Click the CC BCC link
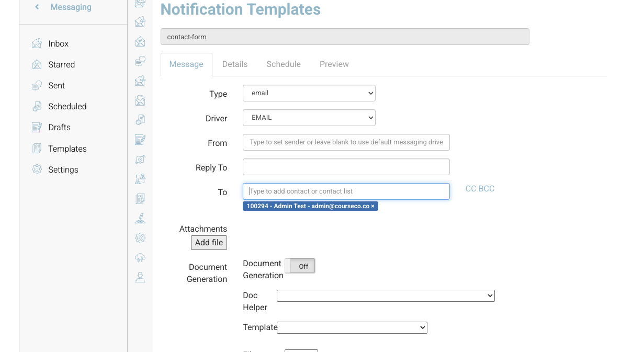This screenshot has width=644, height=352. [480, 188]
